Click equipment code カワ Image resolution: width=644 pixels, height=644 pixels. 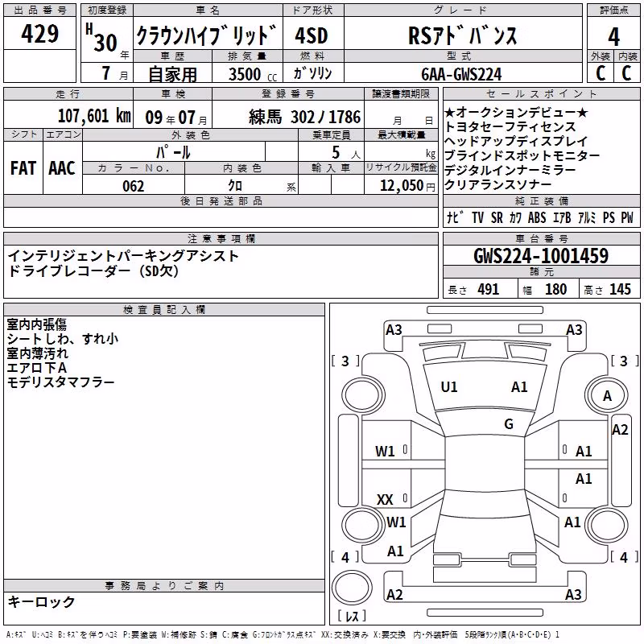click(515, 217)
